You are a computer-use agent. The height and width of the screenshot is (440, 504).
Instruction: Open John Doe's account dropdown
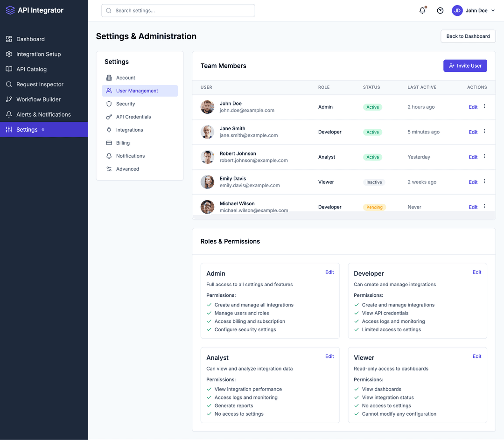pos(473,10)
